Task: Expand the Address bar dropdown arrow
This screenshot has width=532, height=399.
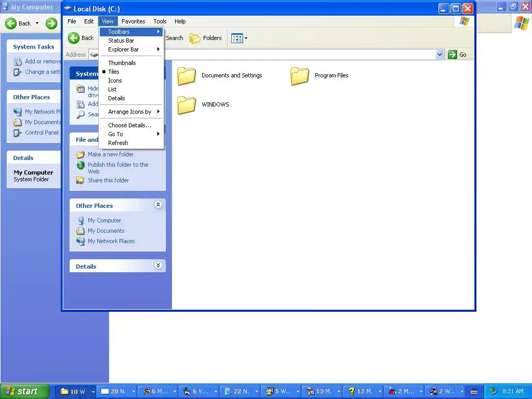Action: click(440, 54)
